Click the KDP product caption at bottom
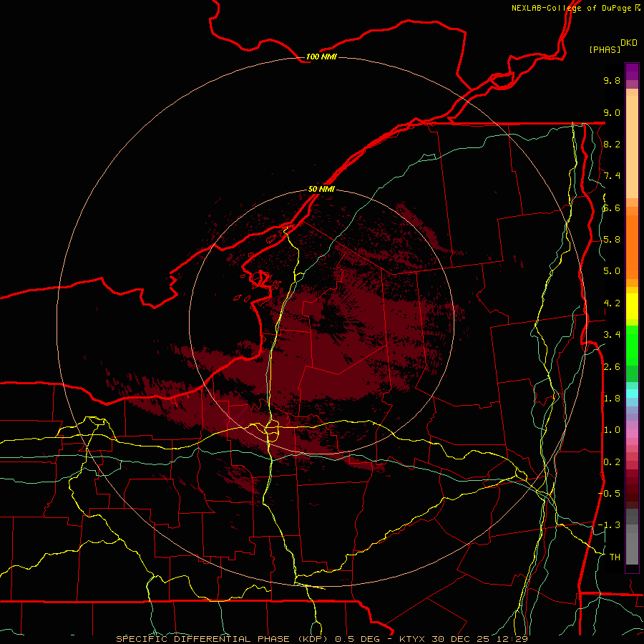This screenshot has width=644, height=644. coord(321,639)
